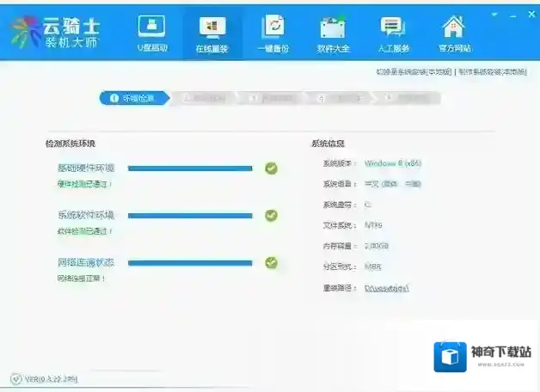Click the 网络连通状态 label
The image size is (540, 392).
(86, 262)
